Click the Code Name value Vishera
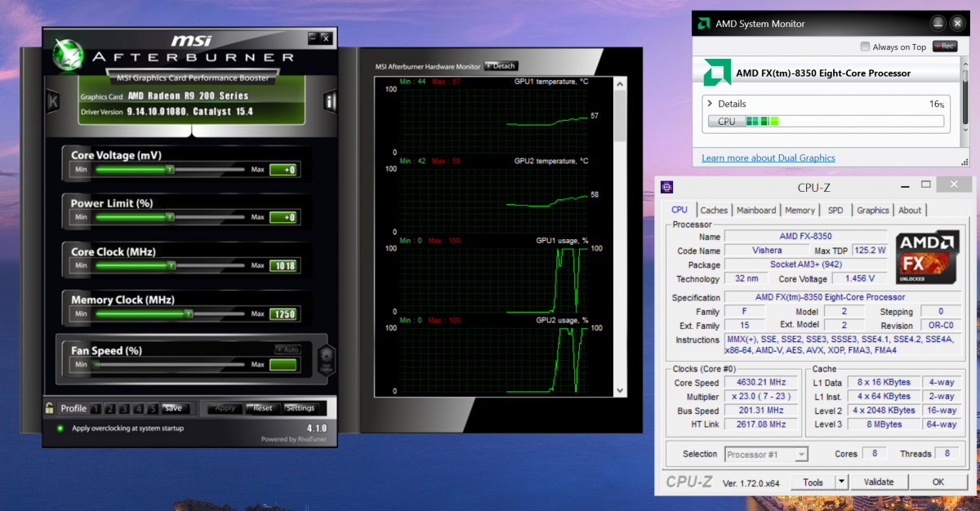Viewport: 980px width, 511px height. (x=765, y=251)
